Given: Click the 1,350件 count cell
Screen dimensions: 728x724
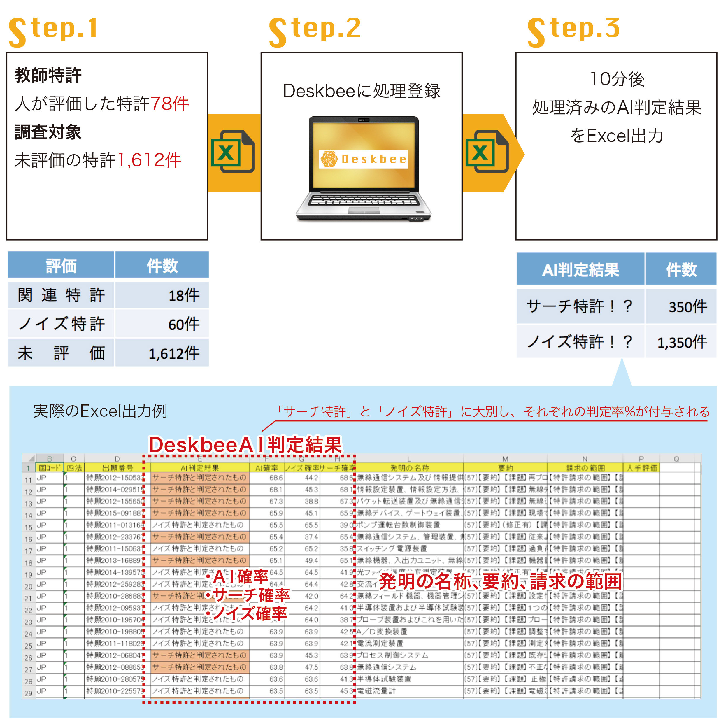Looking at the screenshot, I should [x=681, y=342].
